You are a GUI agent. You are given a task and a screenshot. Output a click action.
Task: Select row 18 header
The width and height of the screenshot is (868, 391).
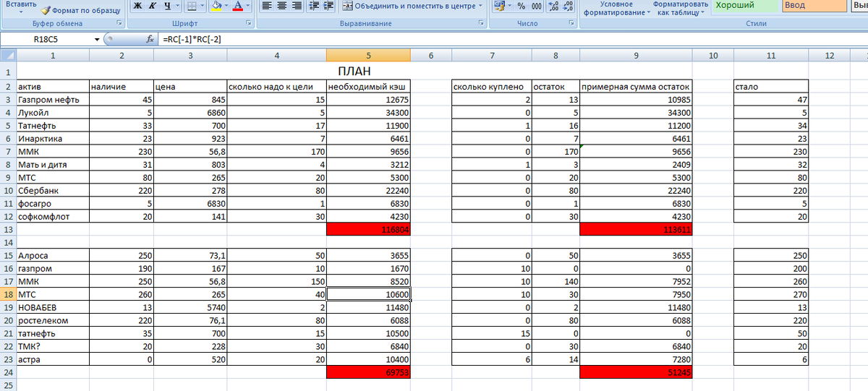point(8,294)
